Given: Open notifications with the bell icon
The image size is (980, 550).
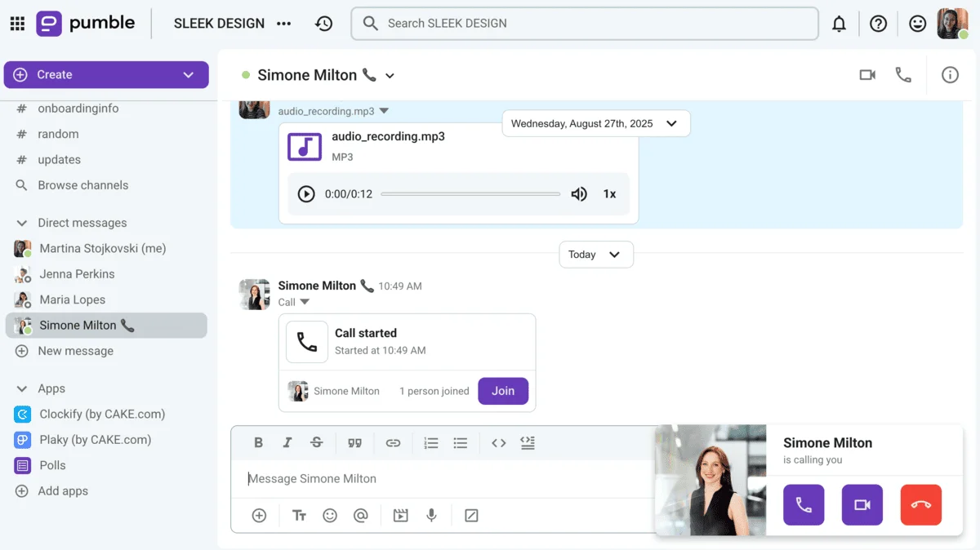Looking at the screenshot, I should (x=839, y=23).
